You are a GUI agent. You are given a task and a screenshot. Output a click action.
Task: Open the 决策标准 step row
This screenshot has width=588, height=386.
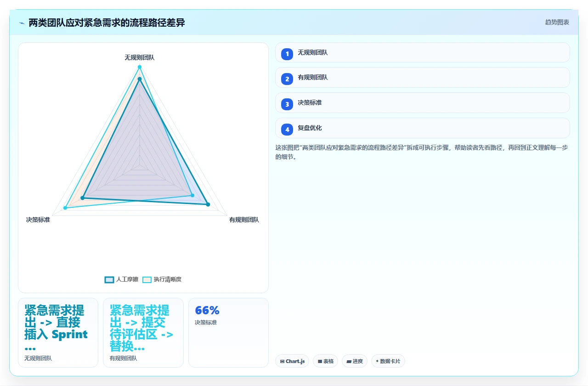click(x=422, y=103)
